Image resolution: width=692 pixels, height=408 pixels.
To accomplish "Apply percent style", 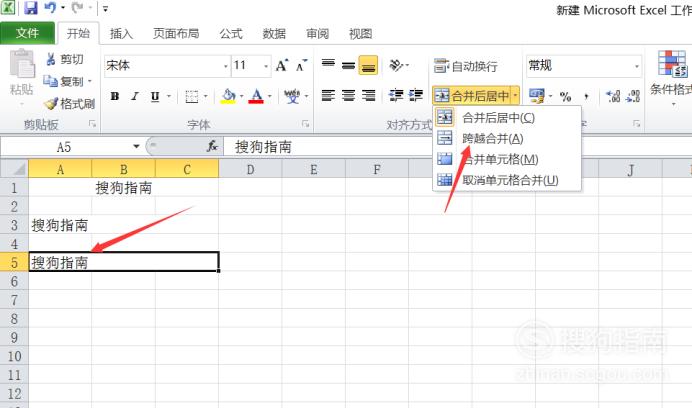I will (x=565, y=96).
